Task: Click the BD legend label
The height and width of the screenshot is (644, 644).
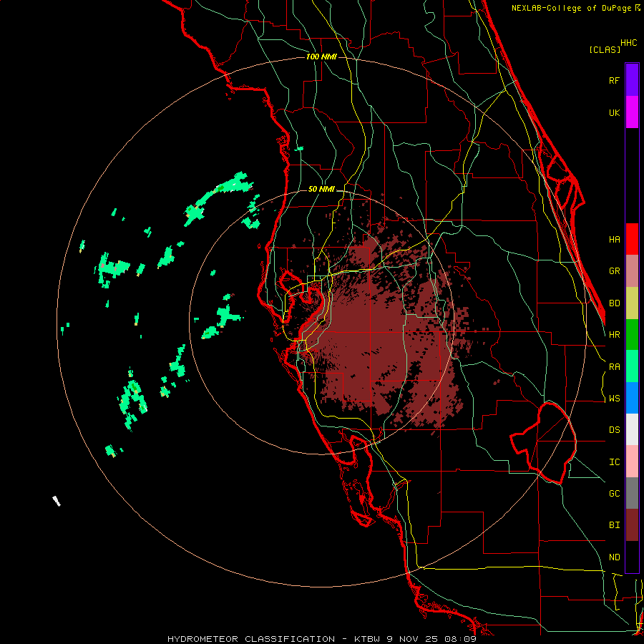Action: click(614, 303)
